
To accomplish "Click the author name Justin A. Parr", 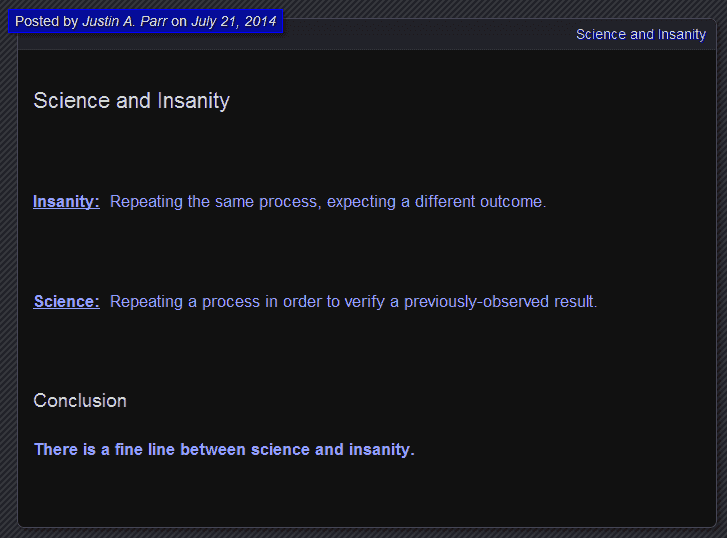I will click(x=125, y=21).
